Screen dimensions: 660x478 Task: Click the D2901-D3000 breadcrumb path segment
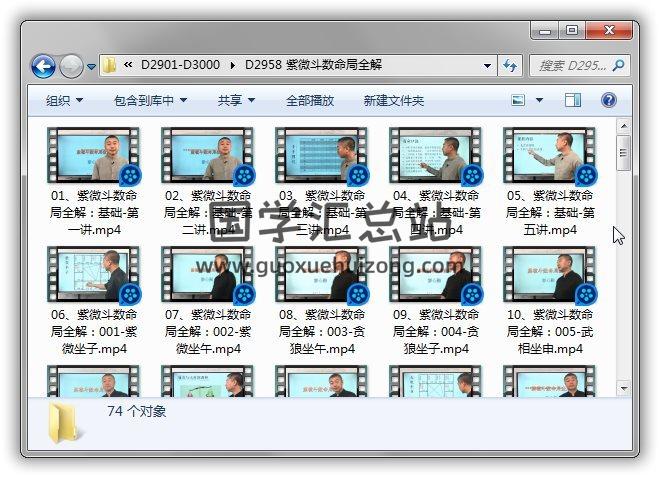point(180,66)
